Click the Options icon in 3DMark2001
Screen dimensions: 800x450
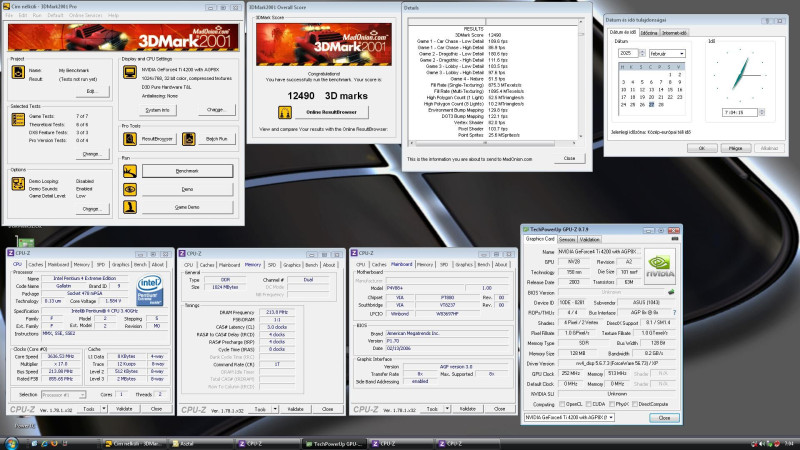18,184
